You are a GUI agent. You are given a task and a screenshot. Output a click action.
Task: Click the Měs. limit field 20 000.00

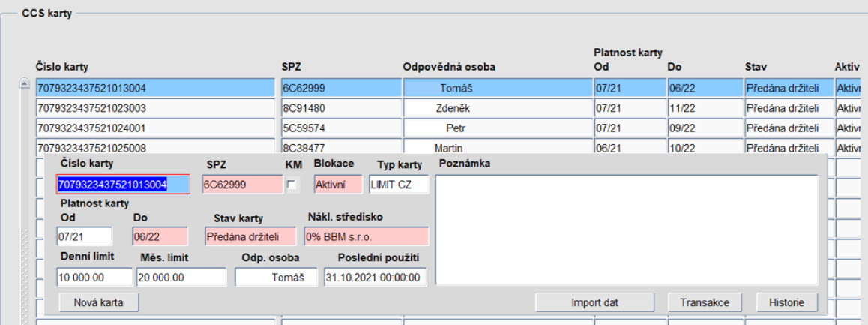click(181, 277)
